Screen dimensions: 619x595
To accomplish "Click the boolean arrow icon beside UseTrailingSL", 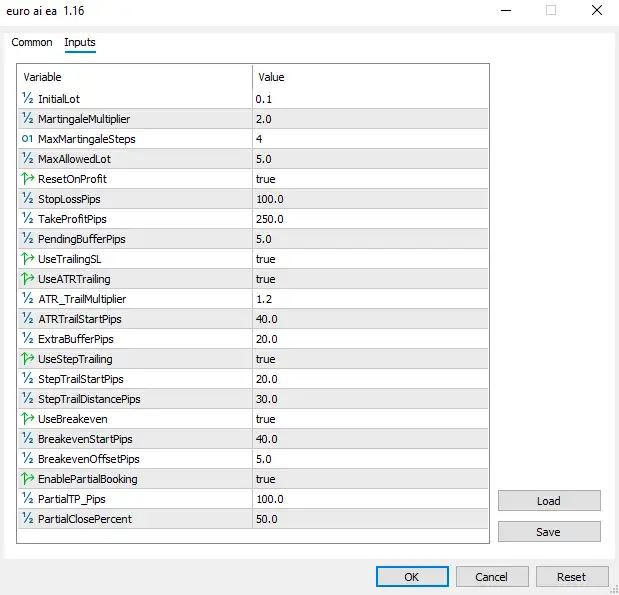I will (27, 259).
